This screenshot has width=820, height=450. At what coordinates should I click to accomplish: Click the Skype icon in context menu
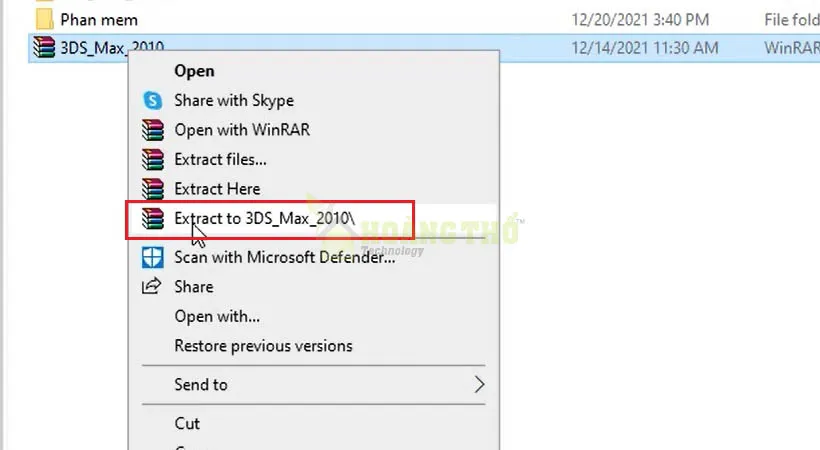pyautogui.click(x=153, y=100)
